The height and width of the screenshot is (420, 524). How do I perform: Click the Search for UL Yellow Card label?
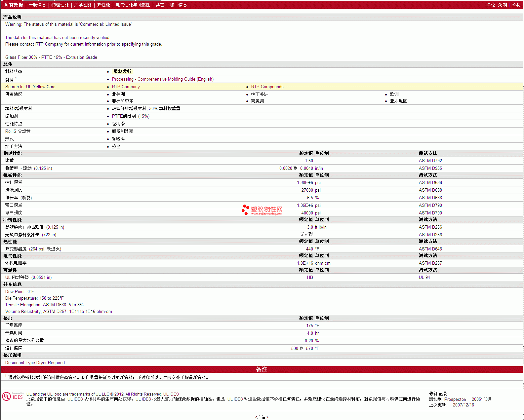(30, 87)
